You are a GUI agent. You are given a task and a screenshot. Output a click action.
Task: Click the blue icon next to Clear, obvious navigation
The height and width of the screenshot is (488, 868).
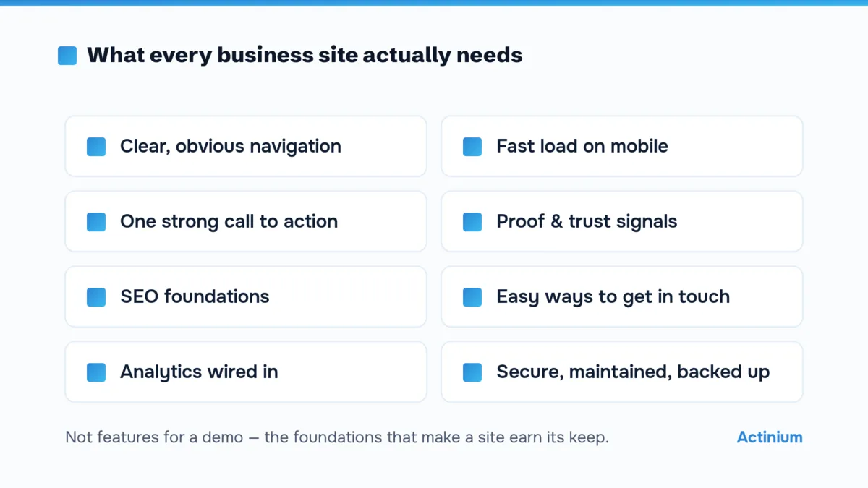pyautogui.click(x=96, y=147)
